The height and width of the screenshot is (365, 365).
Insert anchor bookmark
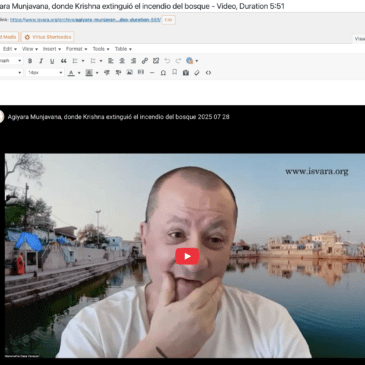(174, 72)
